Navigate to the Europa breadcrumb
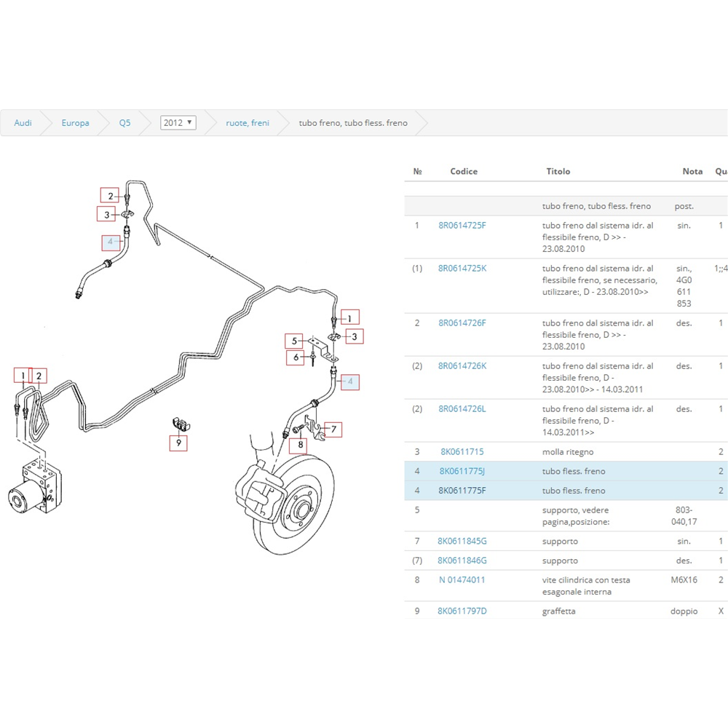 (x=75, y=123)
